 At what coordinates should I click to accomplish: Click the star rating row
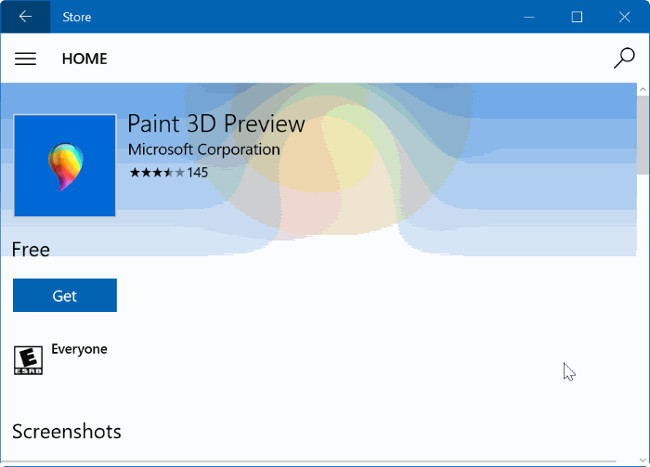tap(156, 172)
